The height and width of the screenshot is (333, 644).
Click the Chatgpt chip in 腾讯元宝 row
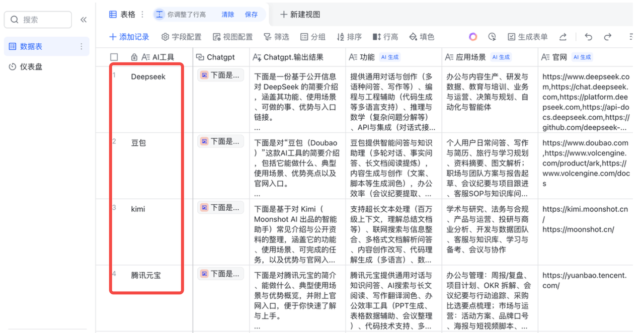[220, 274]
